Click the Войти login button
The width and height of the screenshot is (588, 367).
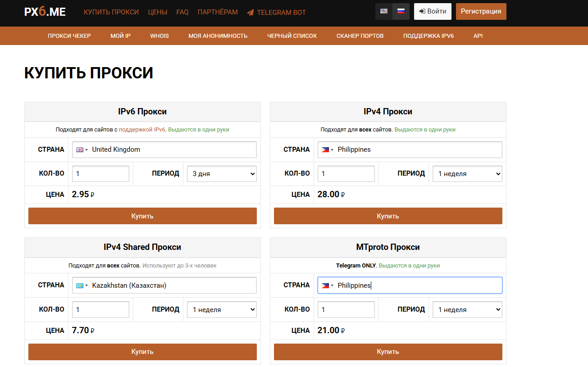click(433, 12)
